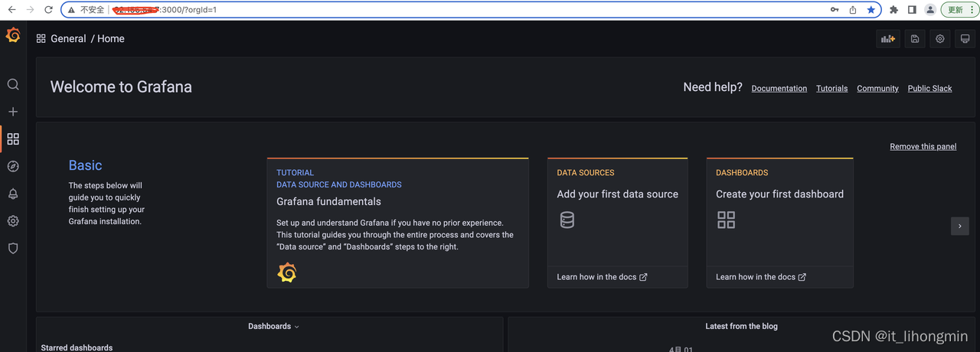980x352 pixels.
Task: Show next setup step with right chevron
Action: click(960, 226)
